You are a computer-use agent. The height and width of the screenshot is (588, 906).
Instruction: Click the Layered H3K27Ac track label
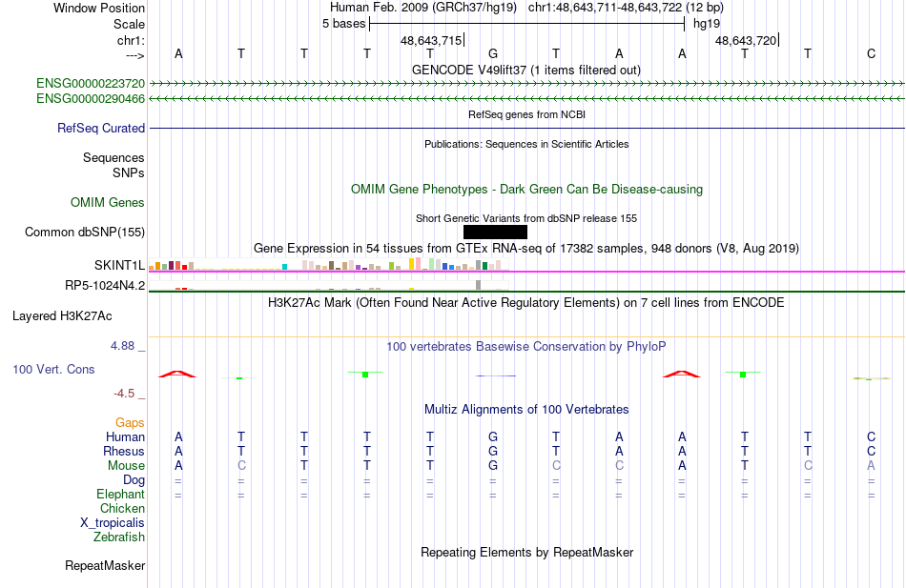[62, 316]
